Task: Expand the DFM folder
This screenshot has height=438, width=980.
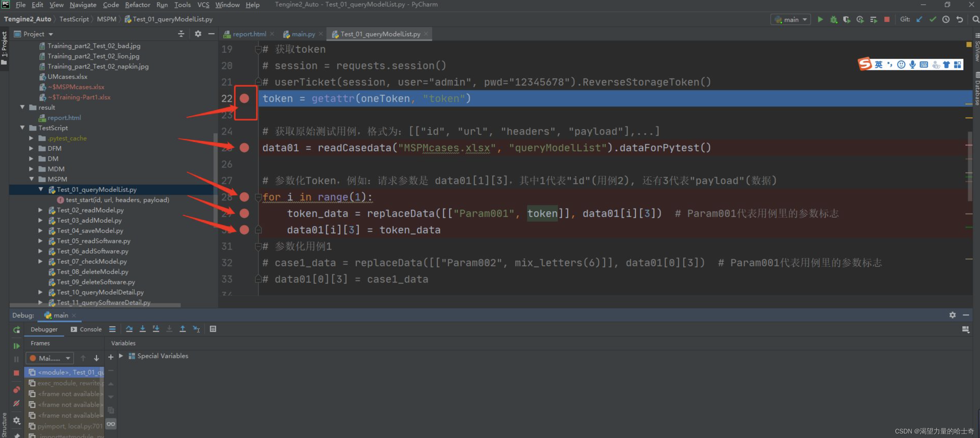Action: tap(31, 149)
